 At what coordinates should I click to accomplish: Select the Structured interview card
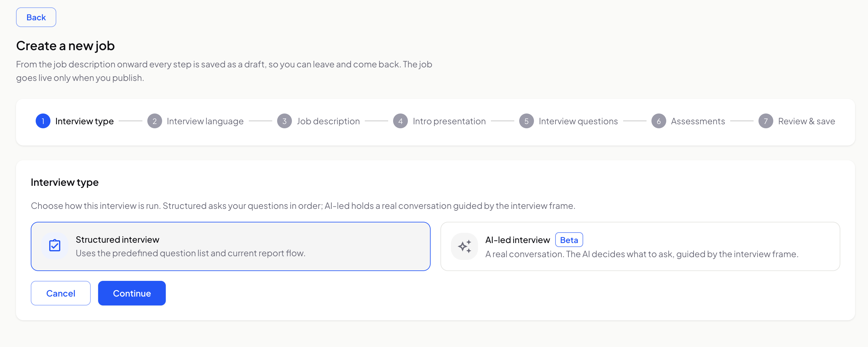coord(230,246)
